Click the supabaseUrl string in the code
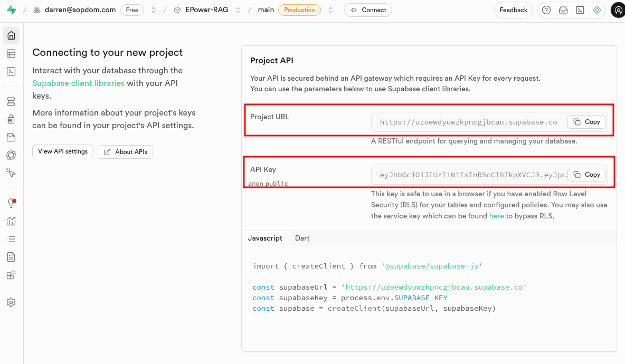Image resolution: width=625 pixels, height=364 pixels. (x=434, y=287)
